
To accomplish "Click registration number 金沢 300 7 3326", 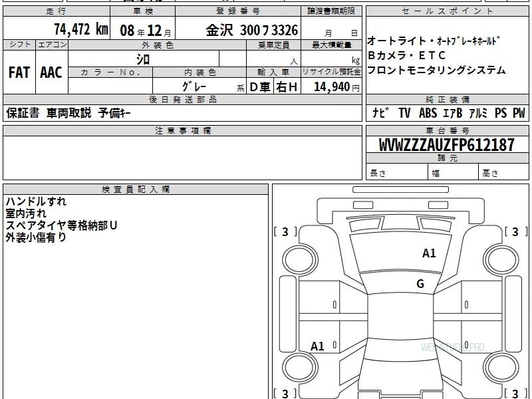I will coord(252,31).
